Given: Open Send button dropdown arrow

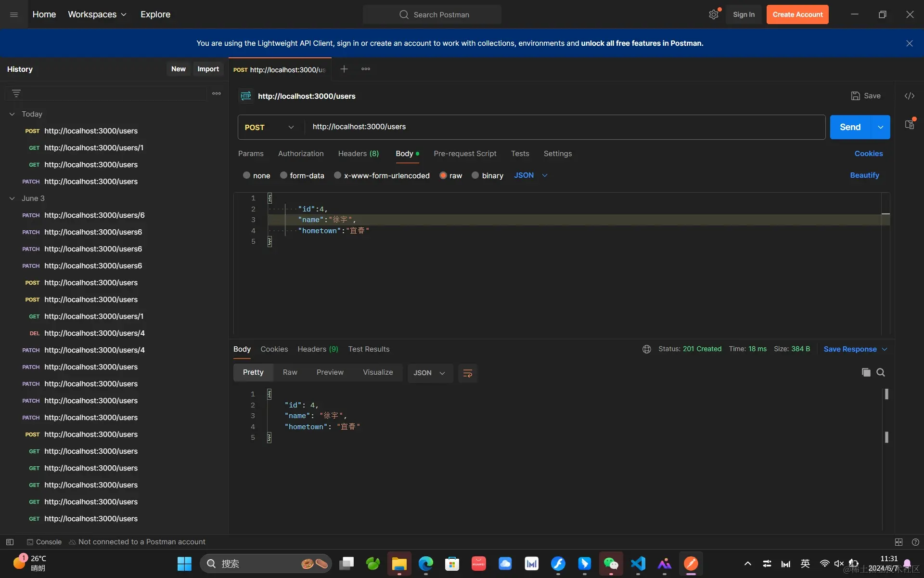Looking at the screenshot, I should (880, 127).
